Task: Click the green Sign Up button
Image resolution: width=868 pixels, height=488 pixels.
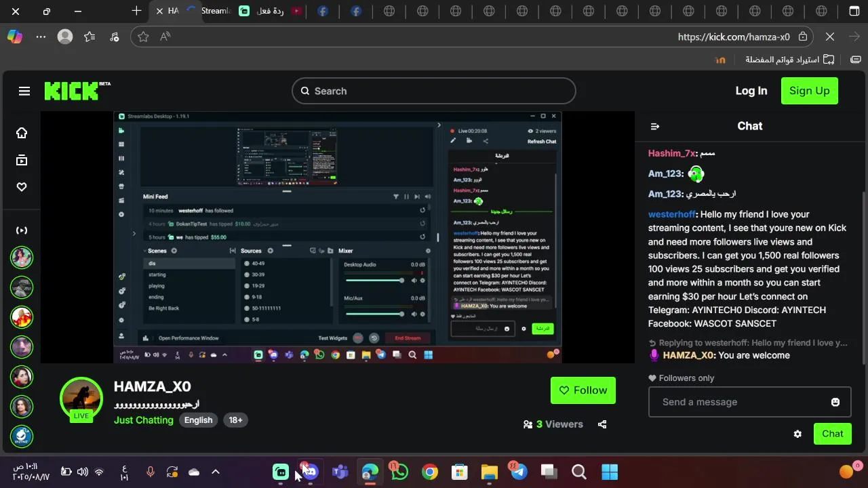Action: pos(809,91)
